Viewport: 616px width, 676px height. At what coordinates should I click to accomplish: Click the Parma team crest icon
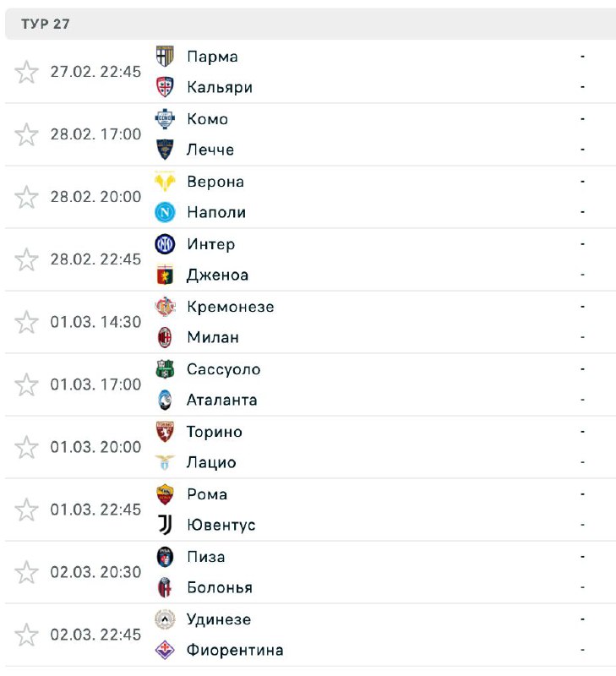(x=165, y=57)
